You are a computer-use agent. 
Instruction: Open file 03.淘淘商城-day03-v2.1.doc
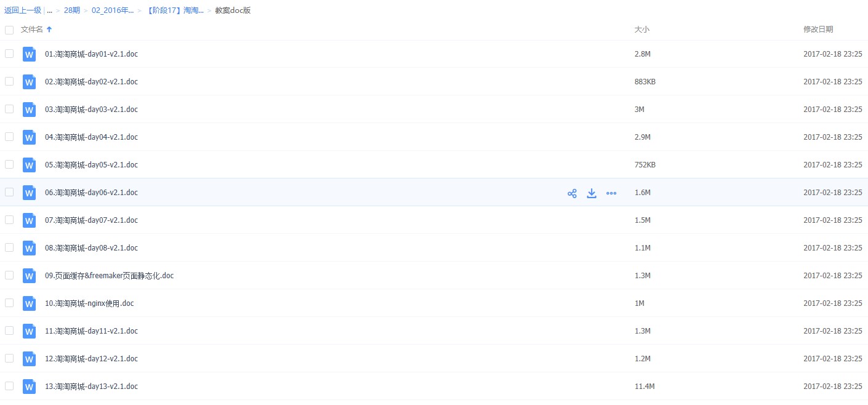pos(91,110)
